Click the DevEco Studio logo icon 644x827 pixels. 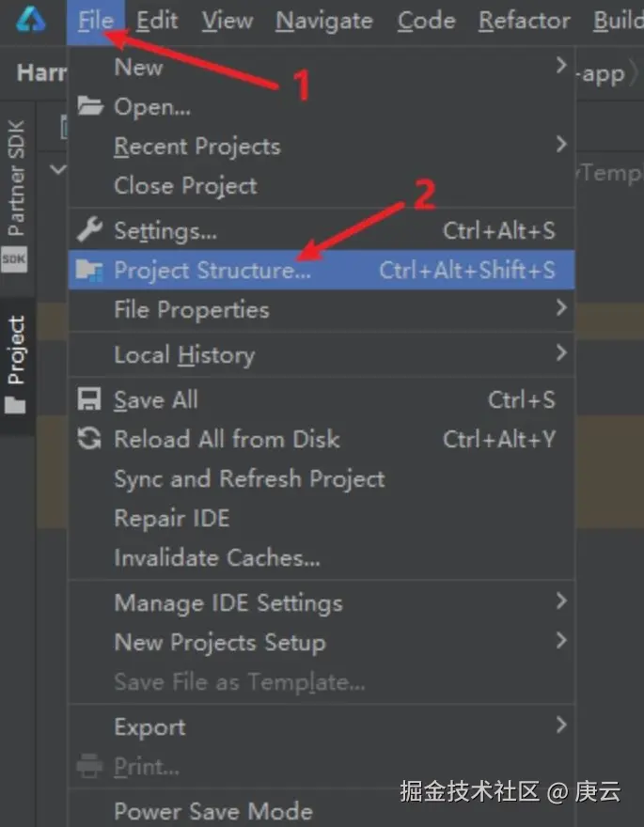[31, 20]
